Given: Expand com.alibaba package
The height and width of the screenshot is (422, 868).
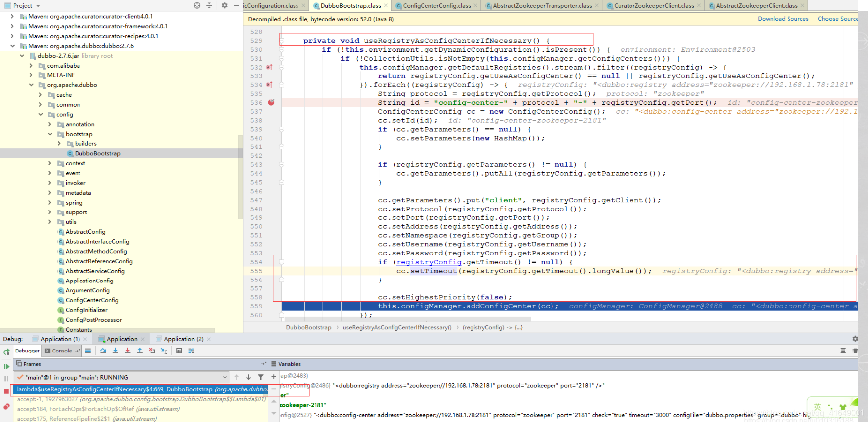Looking at the screenshot, I should tap(31, 66).
